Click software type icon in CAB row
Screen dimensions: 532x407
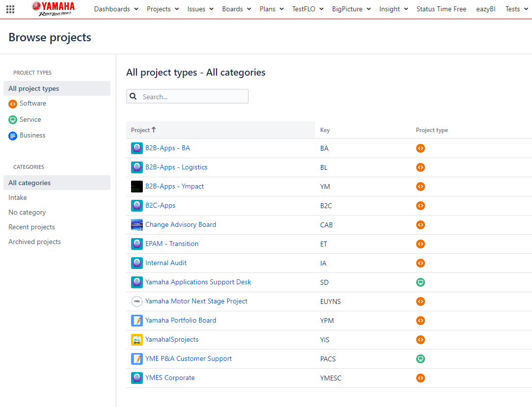(421, 225)
